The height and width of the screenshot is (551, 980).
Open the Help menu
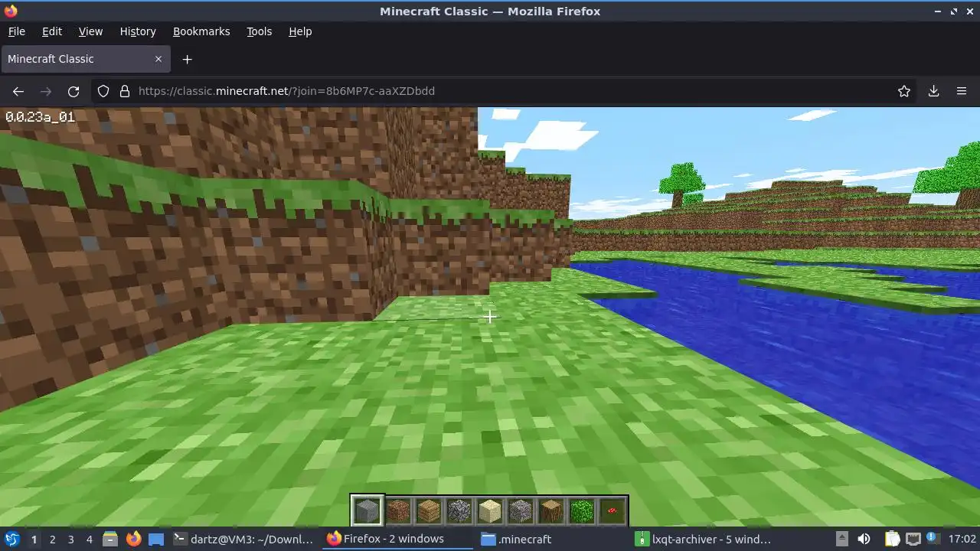[300, 31]
